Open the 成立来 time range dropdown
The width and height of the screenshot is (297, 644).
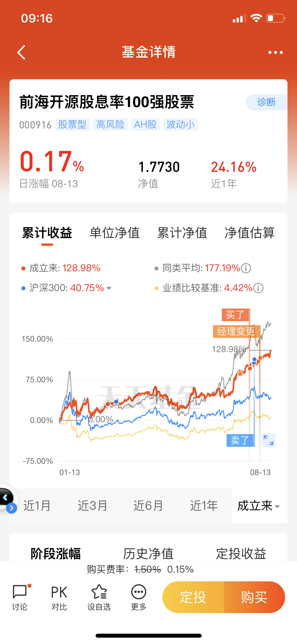(x=259, y=506)
